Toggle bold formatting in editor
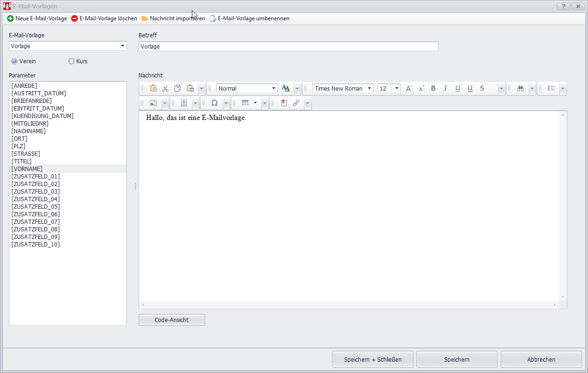The height and width of the screenshot is (373, 588). tap(433, 88)
